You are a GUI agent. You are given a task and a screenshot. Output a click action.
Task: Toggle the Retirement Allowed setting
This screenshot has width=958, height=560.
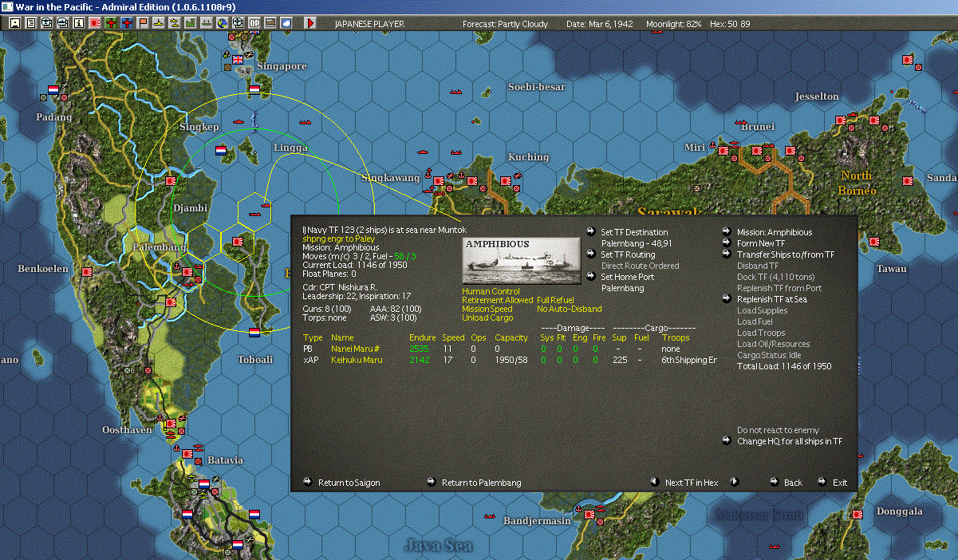pos(497,300)
